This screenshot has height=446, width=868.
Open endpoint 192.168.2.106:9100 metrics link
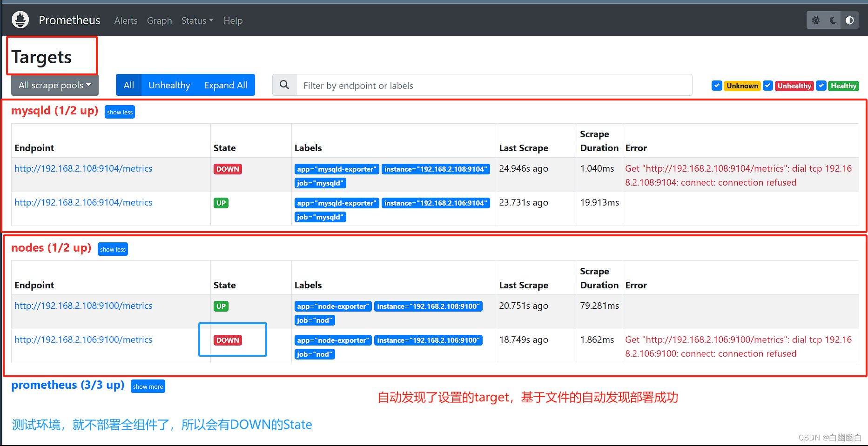tap(83, 339)
